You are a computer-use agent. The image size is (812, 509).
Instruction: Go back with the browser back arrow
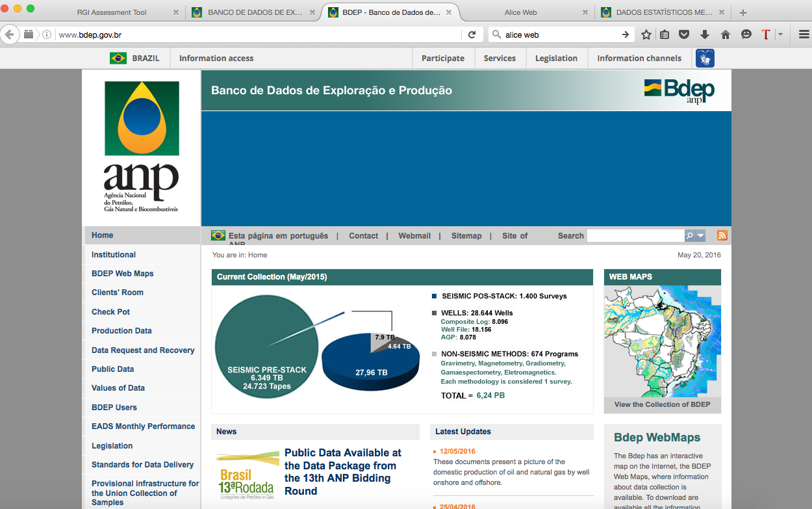[x=9, y=34]
